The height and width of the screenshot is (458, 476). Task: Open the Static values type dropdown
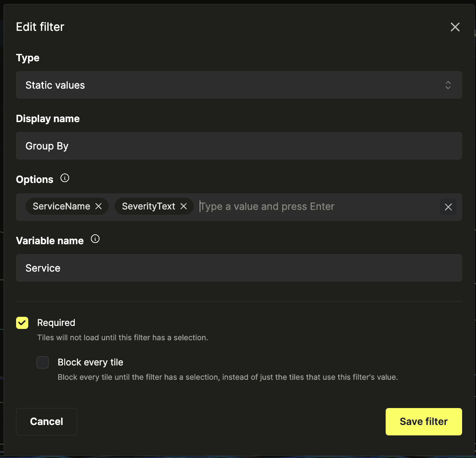239,85
